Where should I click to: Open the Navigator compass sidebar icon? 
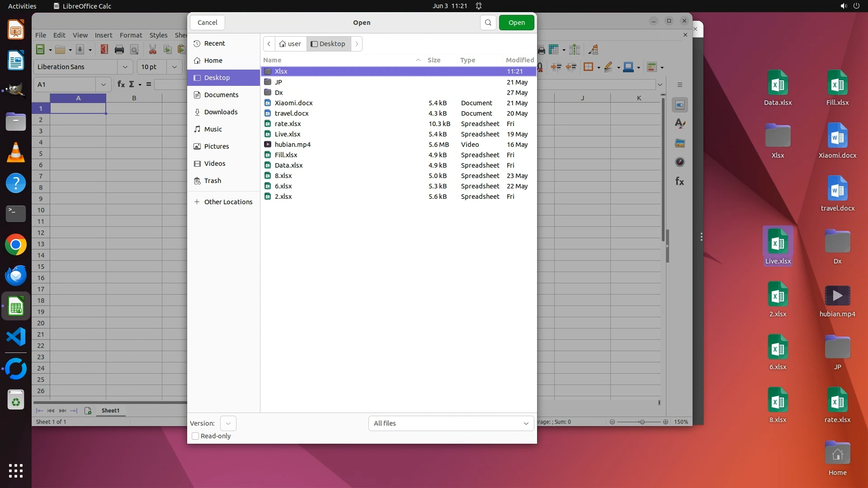679,162
